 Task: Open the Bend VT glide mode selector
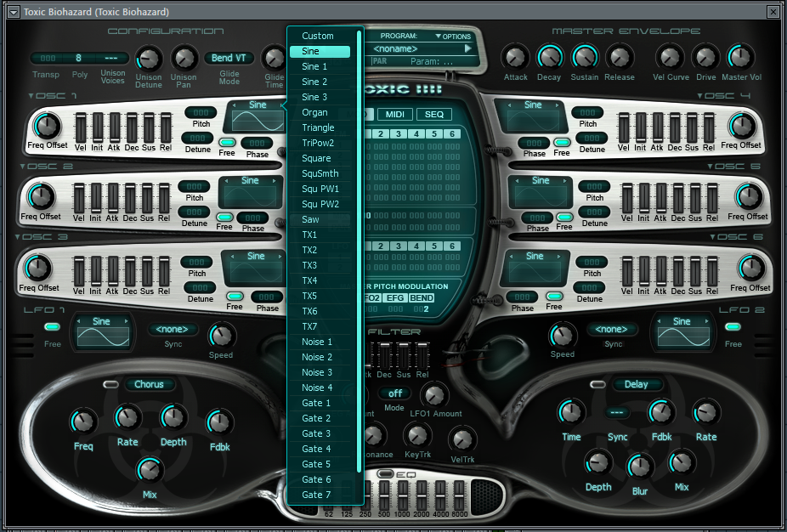pos(229,58)
